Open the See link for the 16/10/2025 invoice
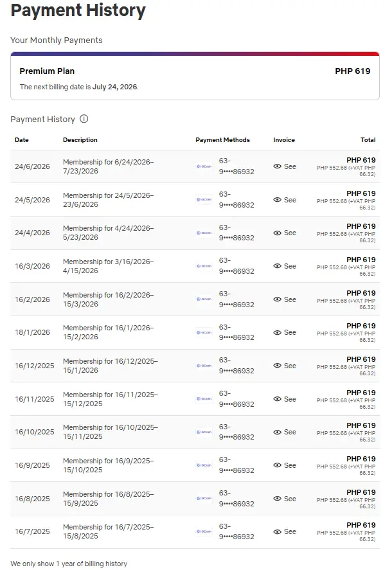This screenshot has height=570, width=392. point(285,432)
